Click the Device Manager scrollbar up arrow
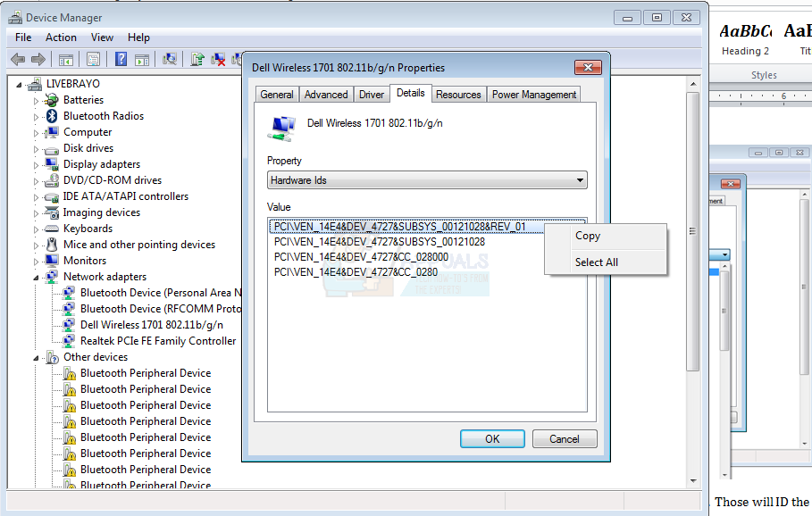 pyautogui.click(x=693, y=84)
